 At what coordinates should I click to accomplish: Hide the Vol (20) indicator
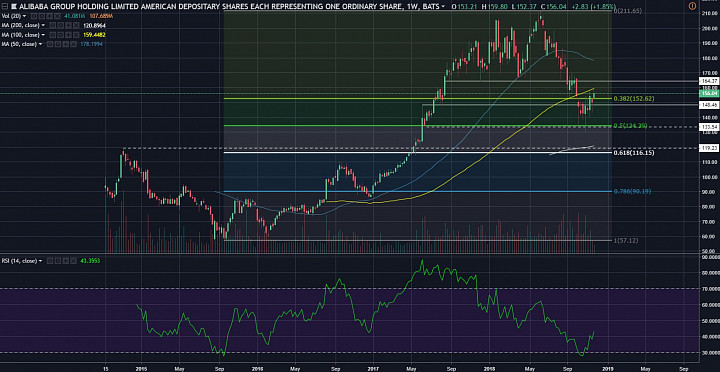tap(34, 16)
